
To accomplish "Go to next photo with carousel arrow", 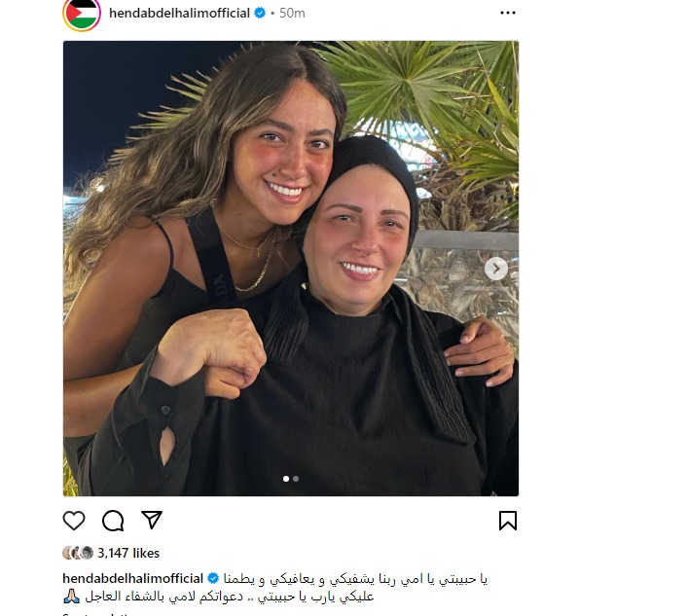I will coord(496,268).
